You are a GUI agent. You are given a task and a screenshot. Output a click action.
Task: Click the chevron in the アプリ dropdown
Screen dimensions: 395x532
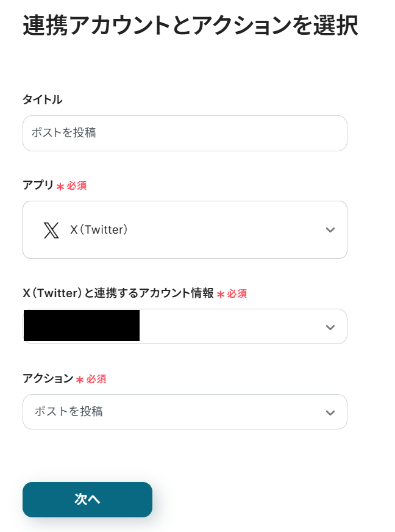[x=330, y=230]
